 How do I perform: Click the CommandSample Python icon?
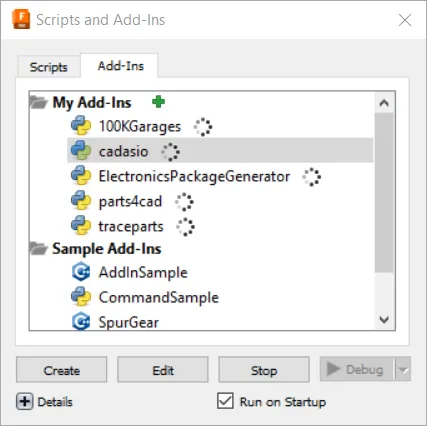pyautogui.click(x=81, y=297)
